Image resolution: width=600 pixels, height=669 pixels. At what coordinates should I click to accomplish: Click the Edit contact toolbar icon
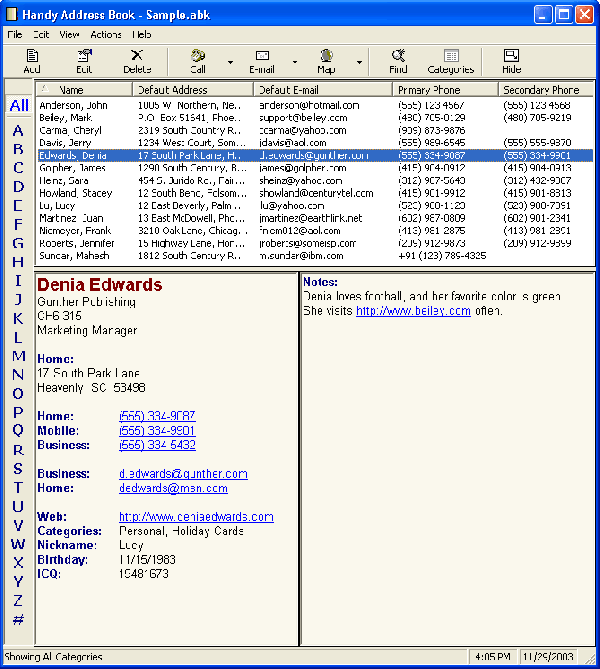[x=84, y=56]
